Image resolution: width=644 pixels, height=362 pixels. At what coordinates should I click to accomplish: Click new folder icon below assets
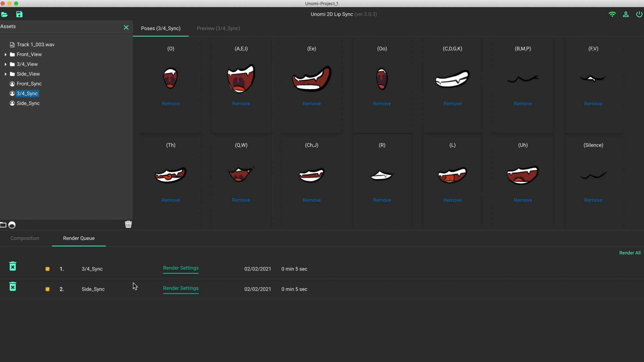click(x=3, y=225)
